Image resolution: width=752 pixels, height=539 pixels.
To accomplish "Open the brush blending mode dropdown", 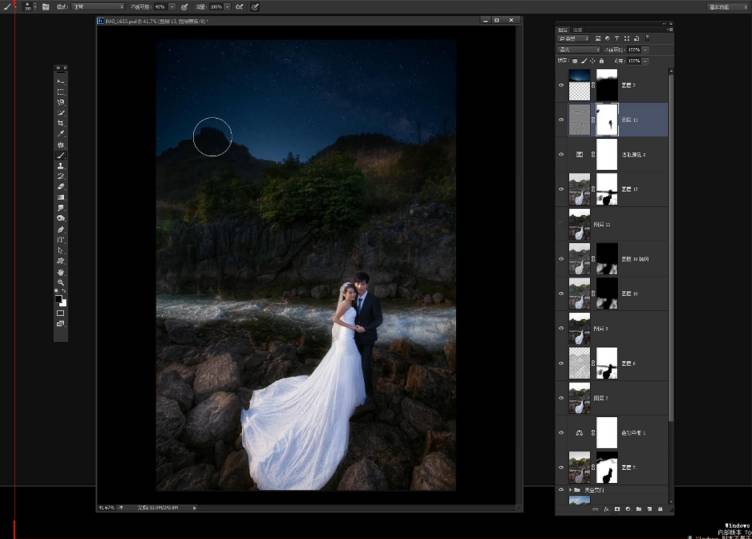I will 95,6.
